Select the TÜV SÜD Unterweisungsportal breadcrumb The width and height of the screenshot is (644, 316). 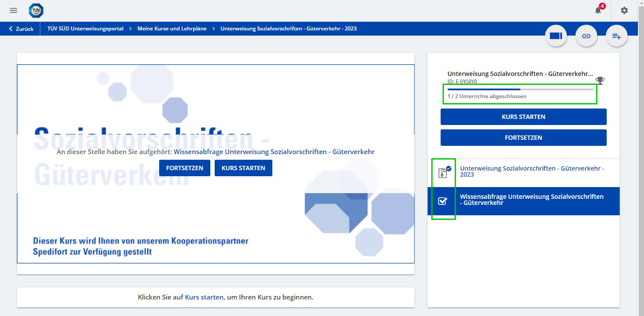(x=85, y=29)
